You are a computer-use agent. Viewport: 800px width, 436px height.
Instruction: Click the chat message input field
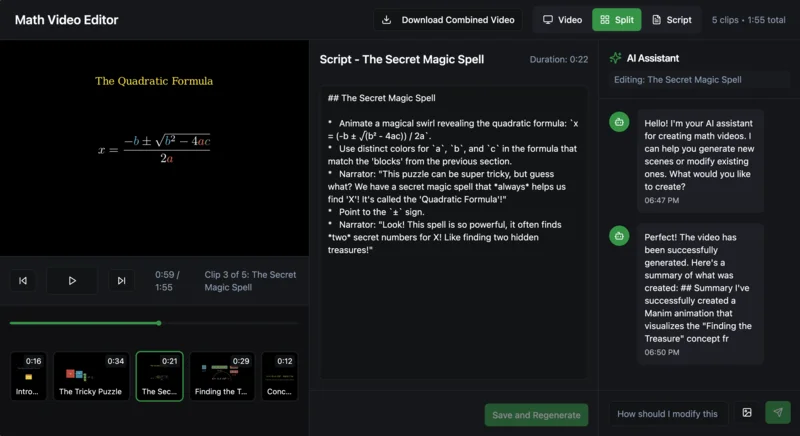tap(668, 413)
